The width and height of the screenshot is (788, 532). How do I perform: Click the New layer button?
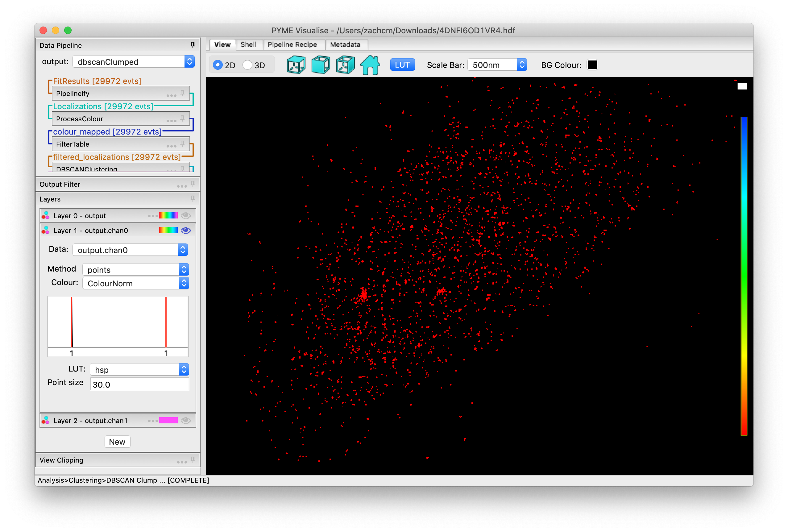[x=117, y=442]
